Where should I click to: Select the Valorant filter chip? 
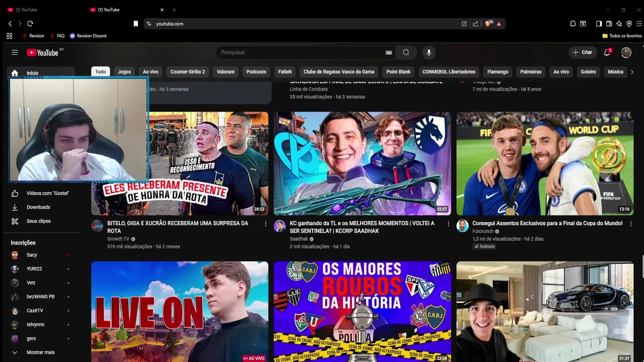pyautogui.click(x=225, y=72)
